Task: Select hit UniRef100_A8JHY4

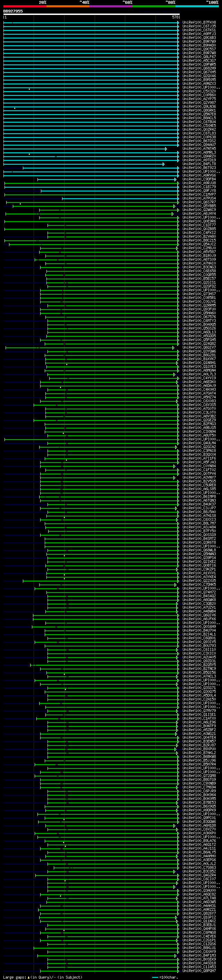Action: click(x=199, y=213)
